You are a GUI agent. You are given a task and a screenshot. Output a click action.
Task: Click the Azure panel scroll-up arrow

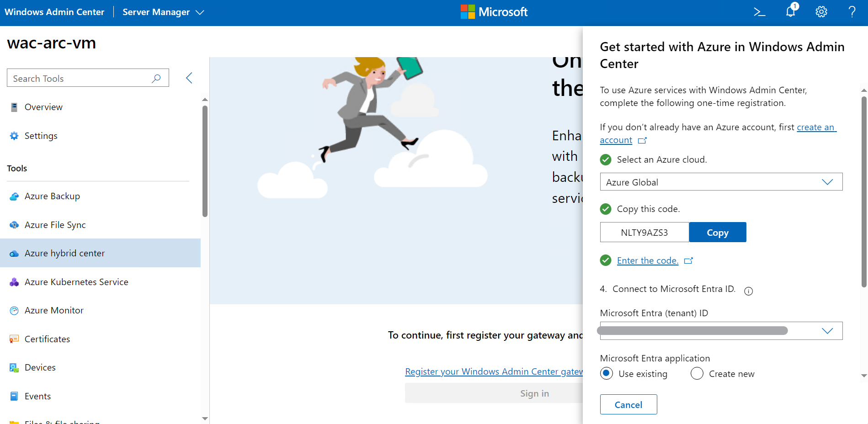point(864,90)
